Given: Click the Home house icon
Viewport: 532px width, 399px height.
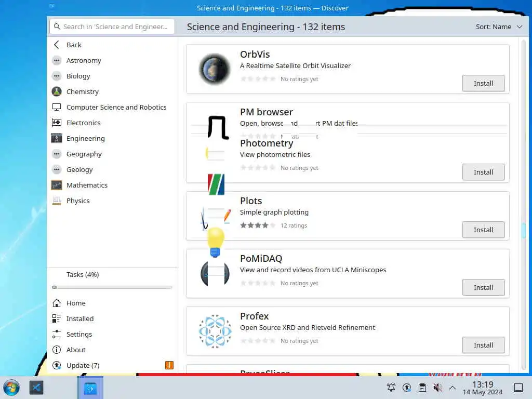Looking at the screenshot, I should pyautogui.click(x=57, y=303).
